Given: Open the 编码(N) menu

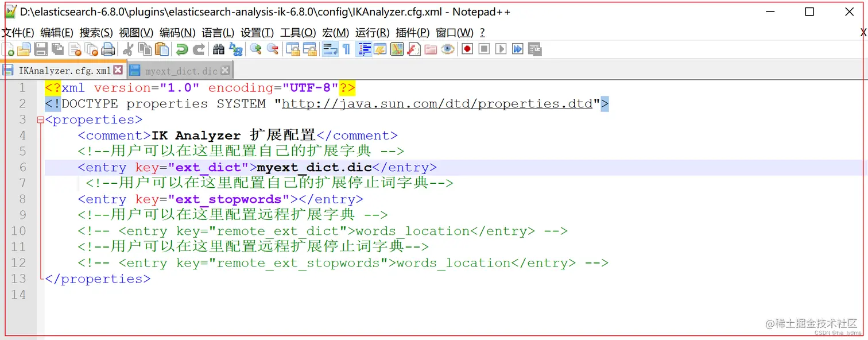Looking at the screenshot, I should click(177, 33).
